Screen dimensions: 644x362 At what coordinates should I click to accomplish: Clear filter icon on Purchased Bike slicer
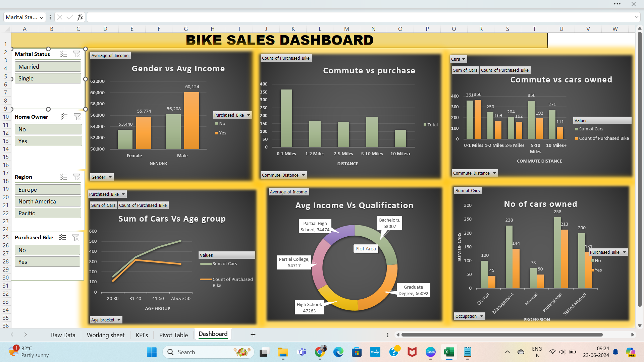click(75, 237)
